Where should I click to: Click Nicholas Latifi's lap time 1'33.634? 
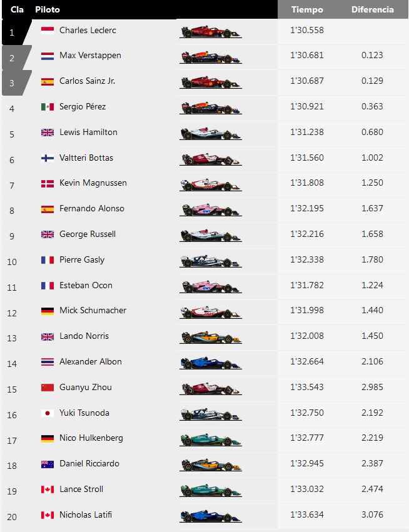(307, 514)
